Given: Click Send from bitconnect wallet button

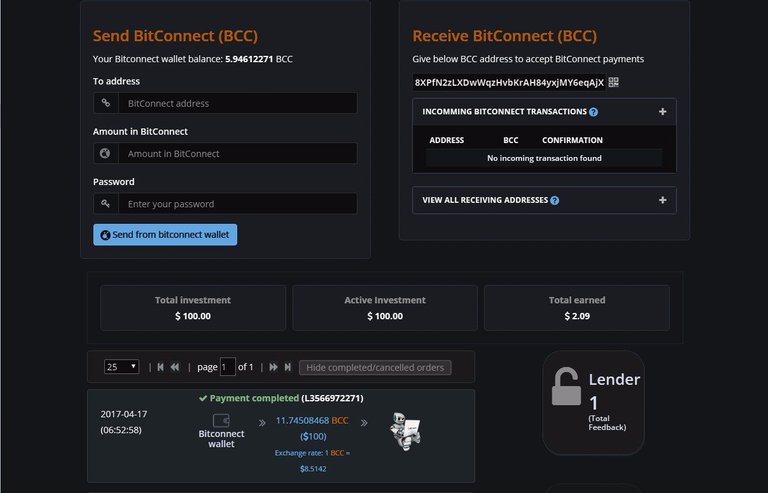Looking at the screenshot, I should point(165,235).
